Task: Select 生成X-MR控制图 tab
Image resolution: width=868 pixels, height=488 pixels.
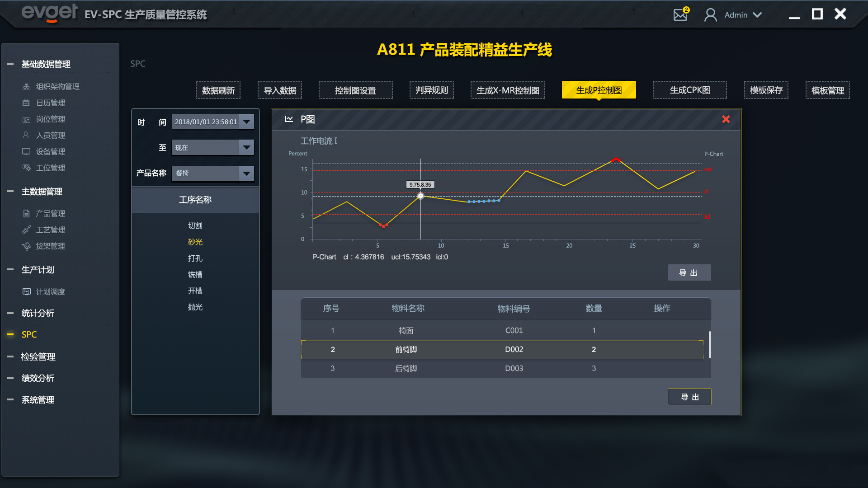Action: click(x=507, y=90)
